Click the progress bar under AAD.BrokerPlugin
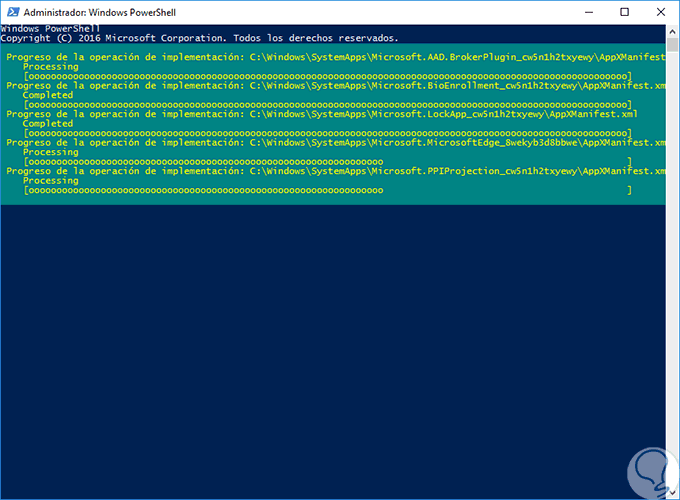 (x=328, y=76)
